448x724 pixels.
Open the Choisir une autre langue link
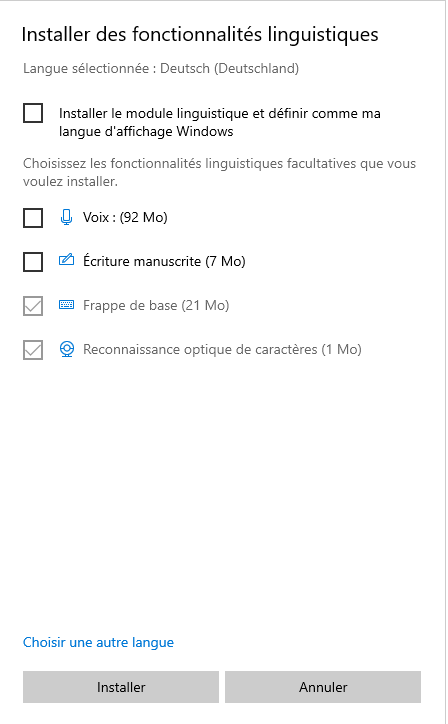[x=98, y=642]
